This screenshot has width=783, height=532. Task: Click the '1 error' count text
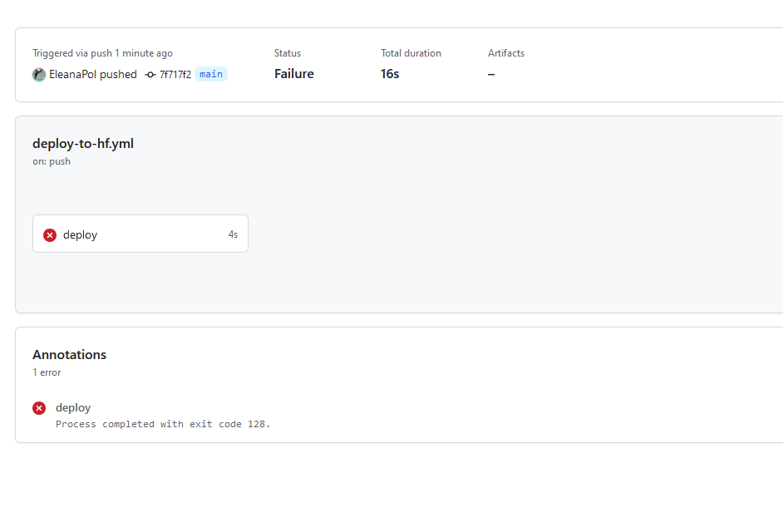(x=47, y=372)
